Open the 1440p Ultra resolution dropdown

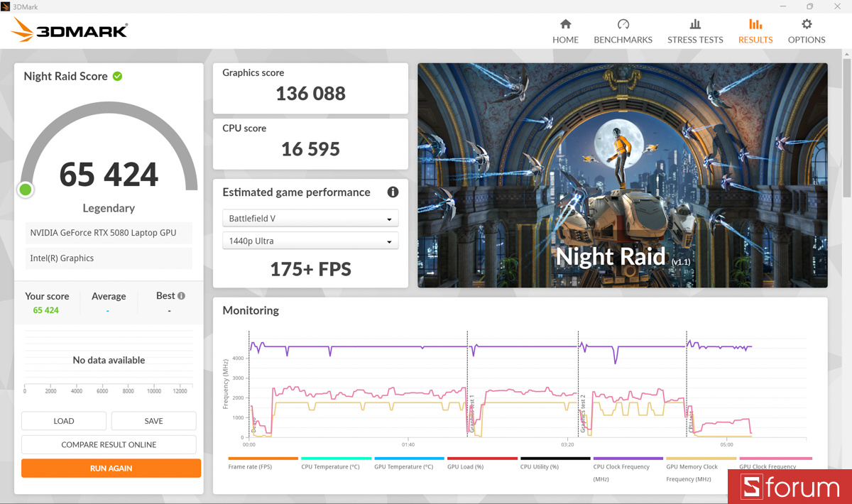tap(310, 241)
